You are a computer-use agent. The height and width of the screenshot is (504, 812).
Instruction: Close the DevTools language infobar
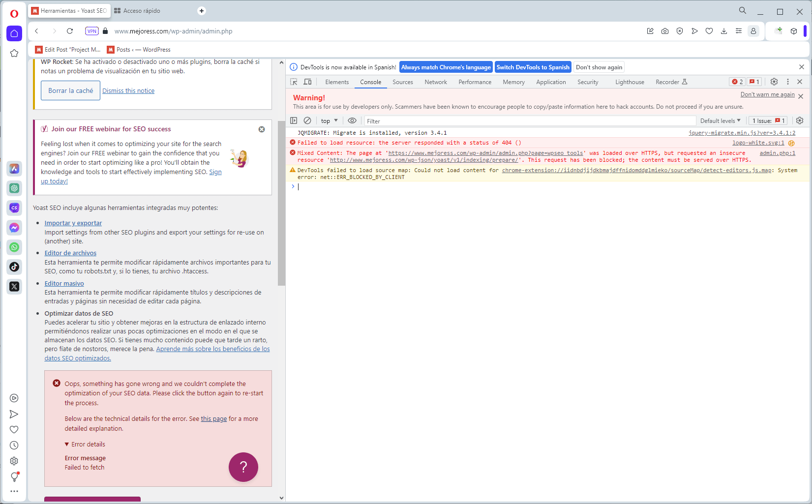tap(802, 67)
